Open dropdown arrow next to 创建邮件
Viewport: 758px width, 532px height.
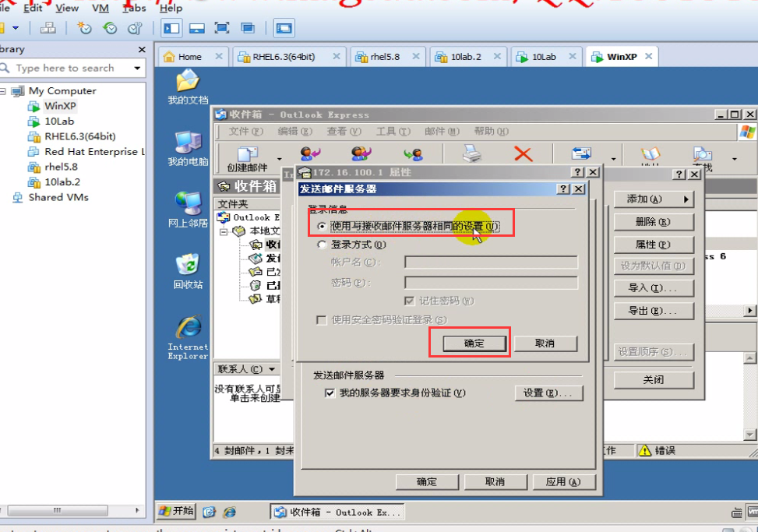pyautogui.click(x=279, y=159)
